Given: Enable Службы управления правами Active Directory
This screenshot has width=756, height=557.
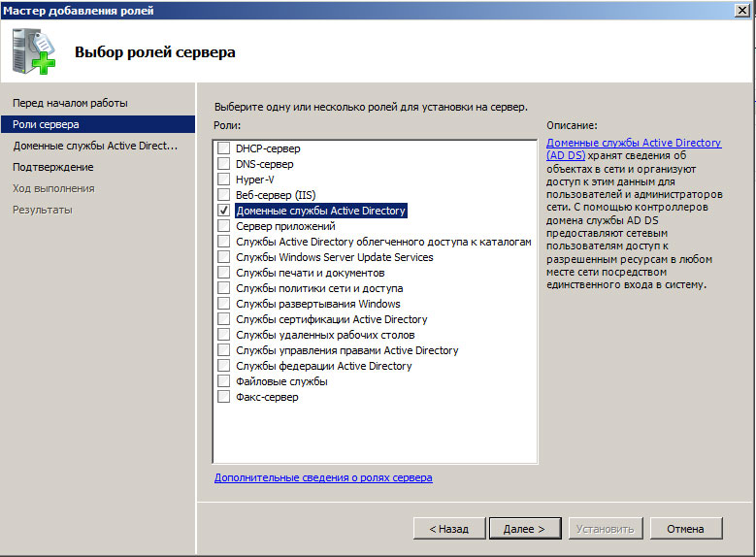Looking at the screenshot, I should coord(223,350).
